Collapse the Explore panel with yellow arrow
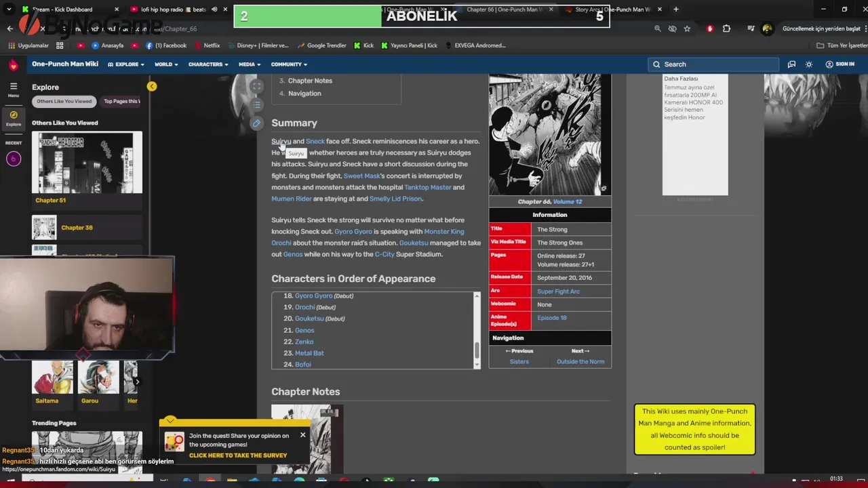 tap(152, 86)
